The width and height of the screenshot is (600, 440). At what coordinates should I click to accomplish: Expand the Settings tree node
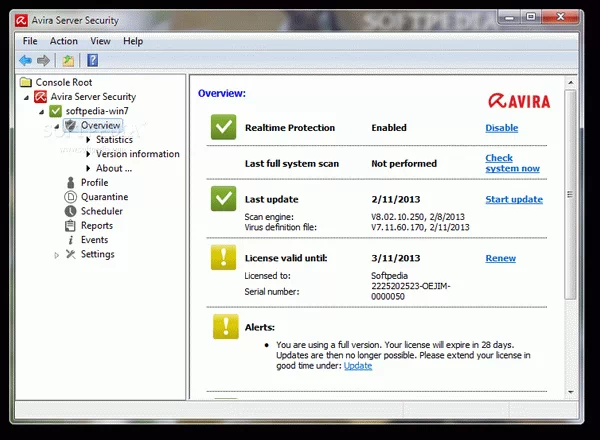57,255
